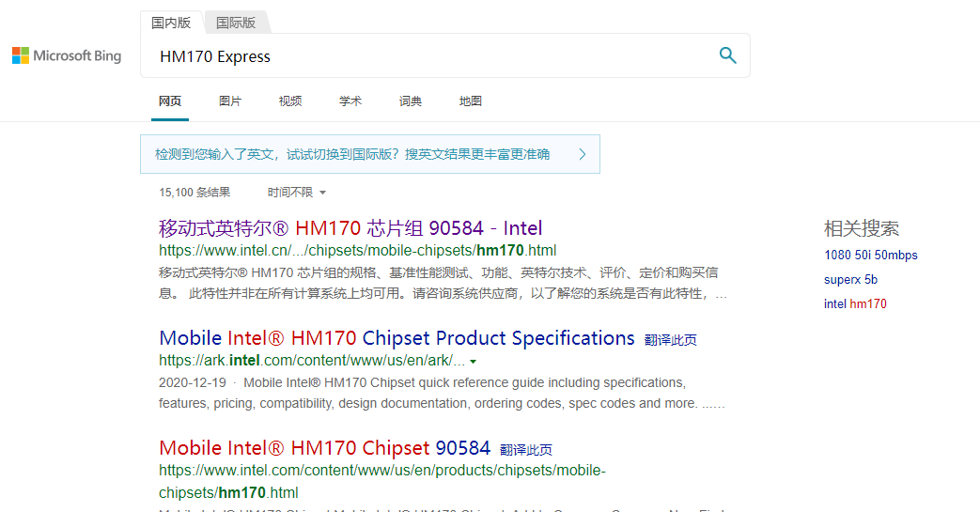Open Mobile Intel HM170 Chipset 90584 result
Viewport: 980px width, 512px height.
pos(324,448)
